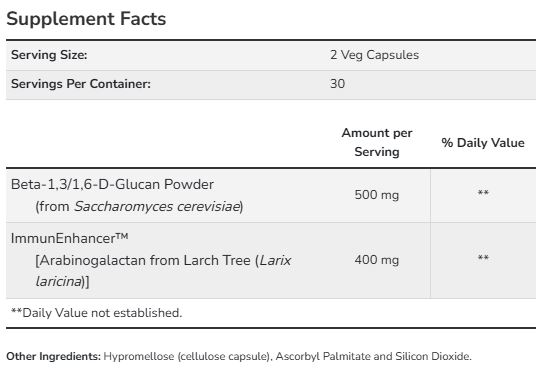Select the Other Ingredients label
The height and width of the screenshot is (371, 546).
[53, 356]
